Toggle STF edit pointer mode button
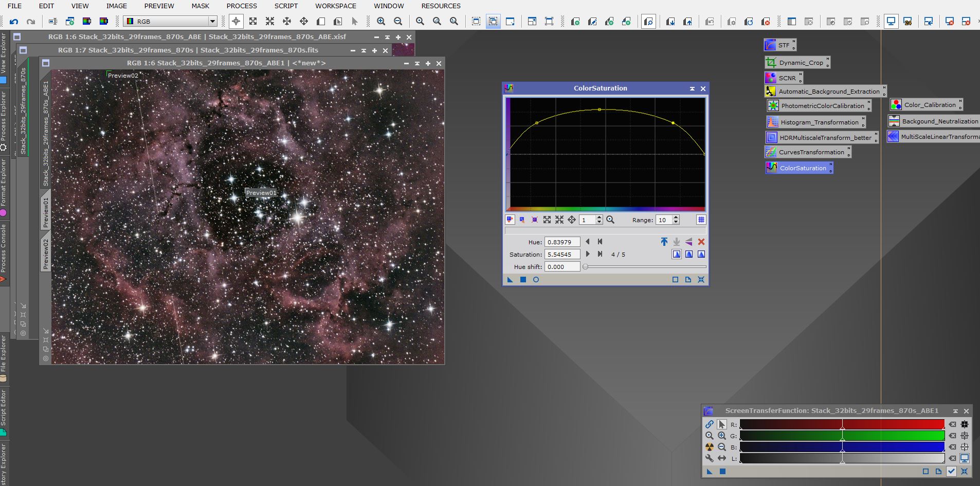 pyautogui.click(x=722, y=424)
